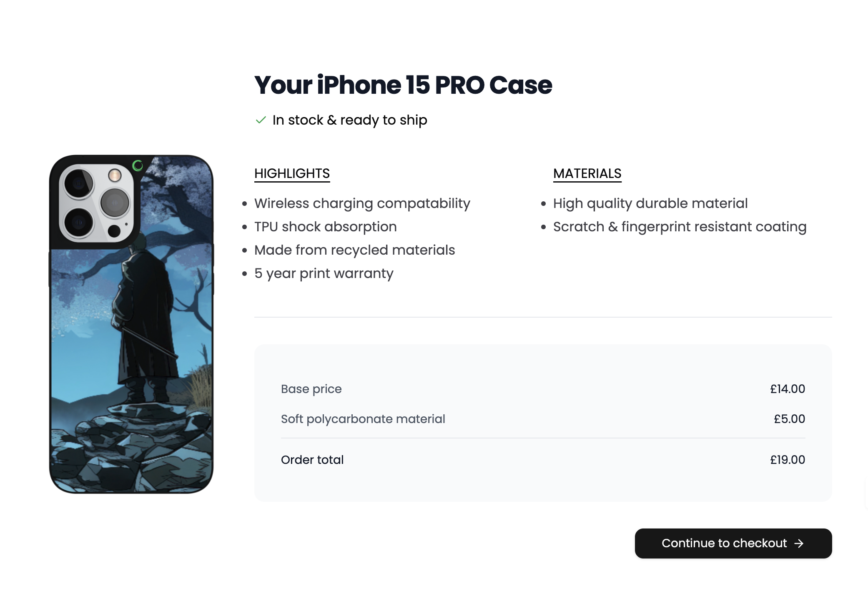Click the green checkmark stock icon

tap(261, 120)
